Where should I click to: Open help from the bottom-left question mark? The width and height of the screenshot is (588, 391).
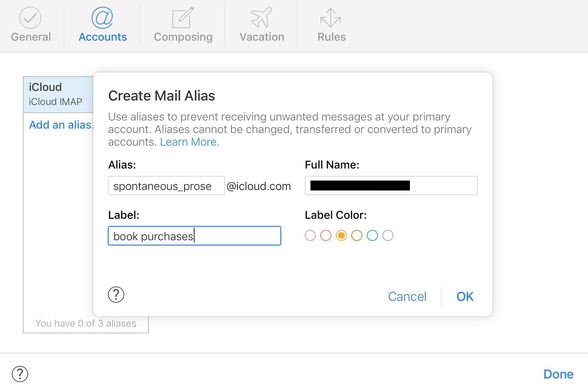pos(20,374)
